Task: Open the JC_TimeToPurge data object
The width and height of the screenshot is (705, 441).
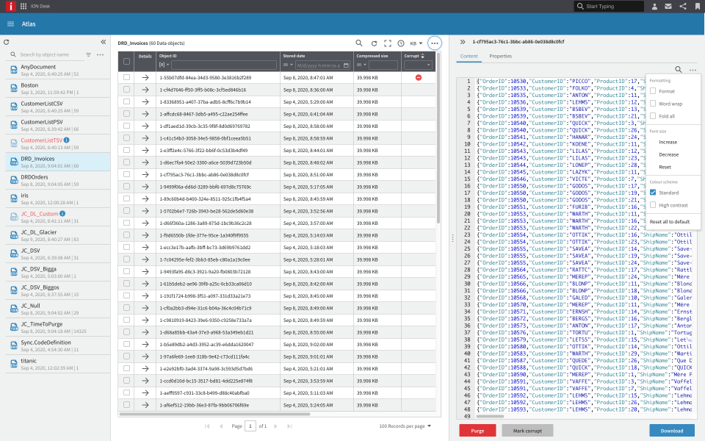Action: pos(58,327)
